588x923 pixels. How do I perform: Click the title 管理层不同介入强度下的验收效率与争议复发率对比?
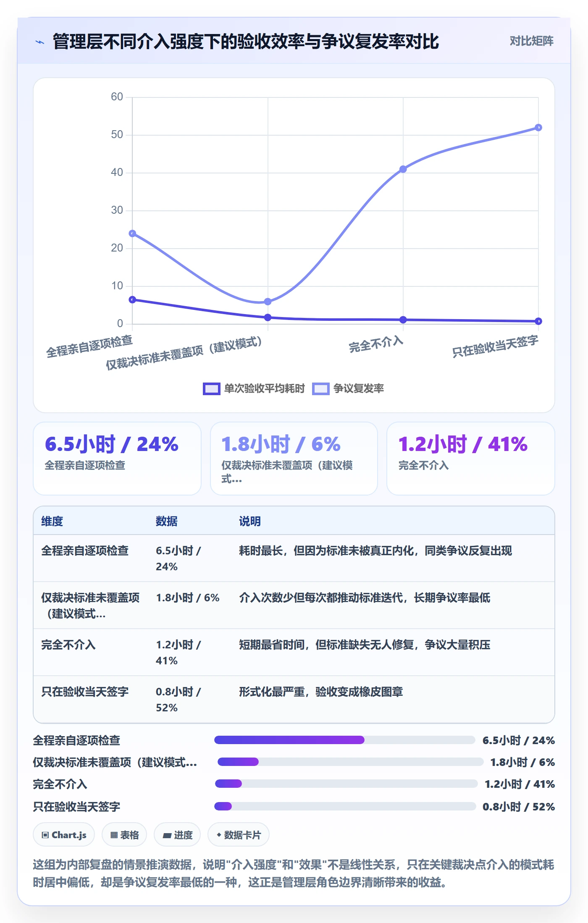[246, 42]
